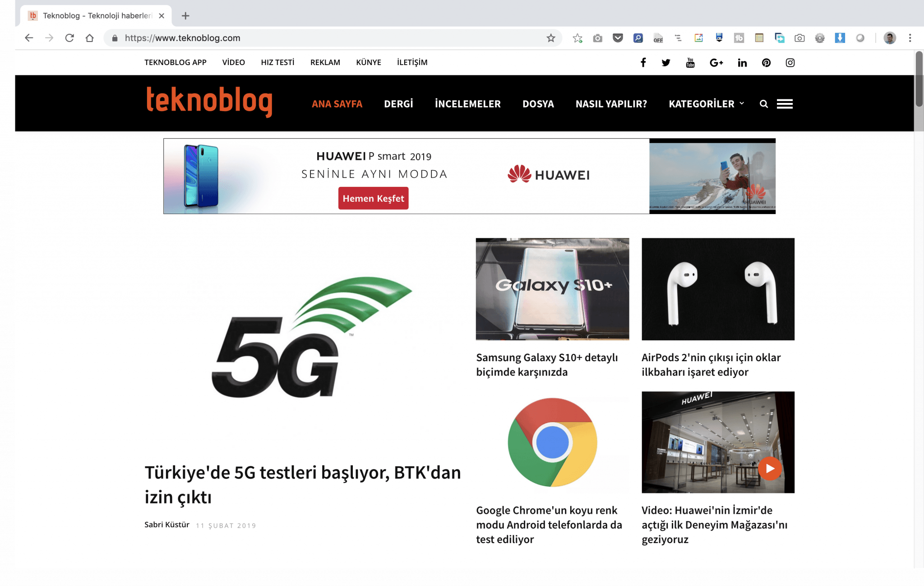
Task: Open the KÜNYE link
Action: (x=368, y=62)
